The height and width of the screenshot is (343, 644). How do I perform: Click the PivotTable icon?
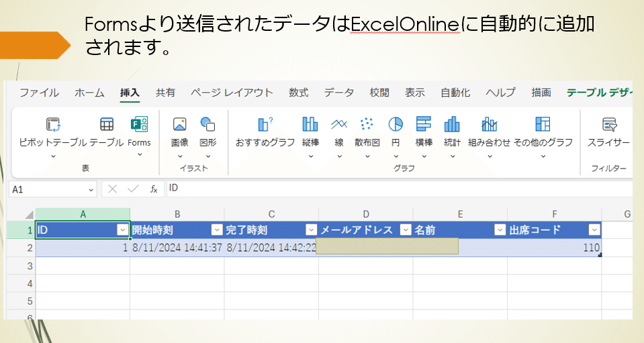click(54, 124)
